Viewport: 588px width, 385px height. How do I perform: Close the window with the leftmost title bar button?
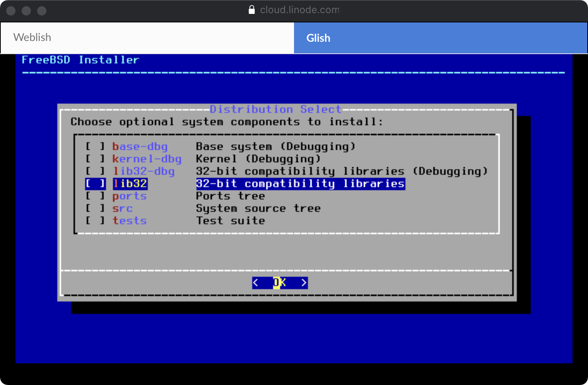(11, 11)
